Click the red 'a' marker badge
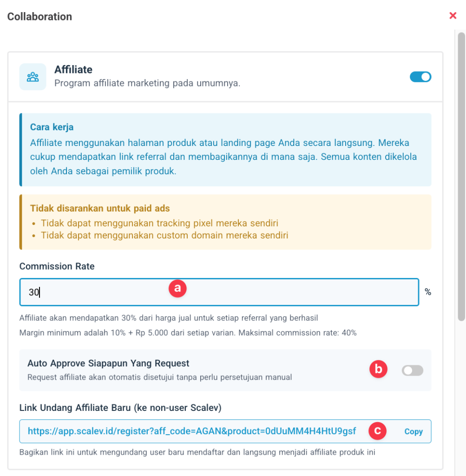 177,288
